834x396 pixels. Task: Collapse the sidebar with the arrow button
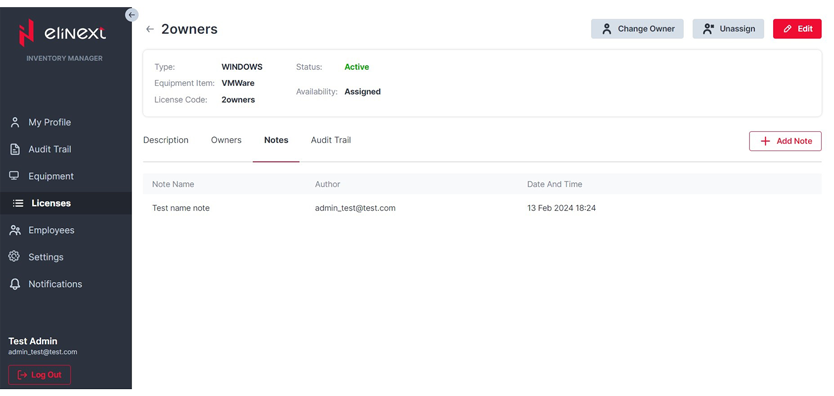tap(132, 15)
